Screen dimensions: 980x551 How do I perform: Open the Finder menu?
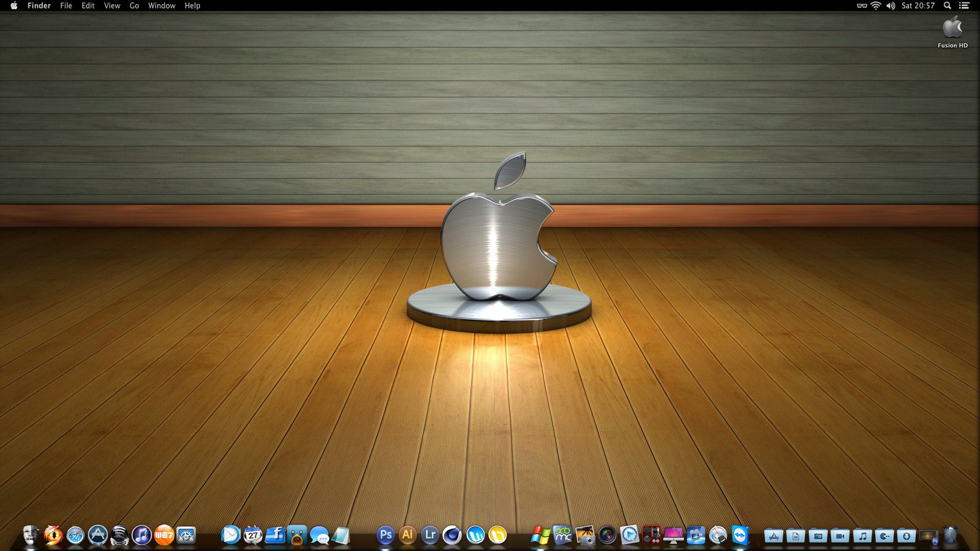click(x=39, y=6)
